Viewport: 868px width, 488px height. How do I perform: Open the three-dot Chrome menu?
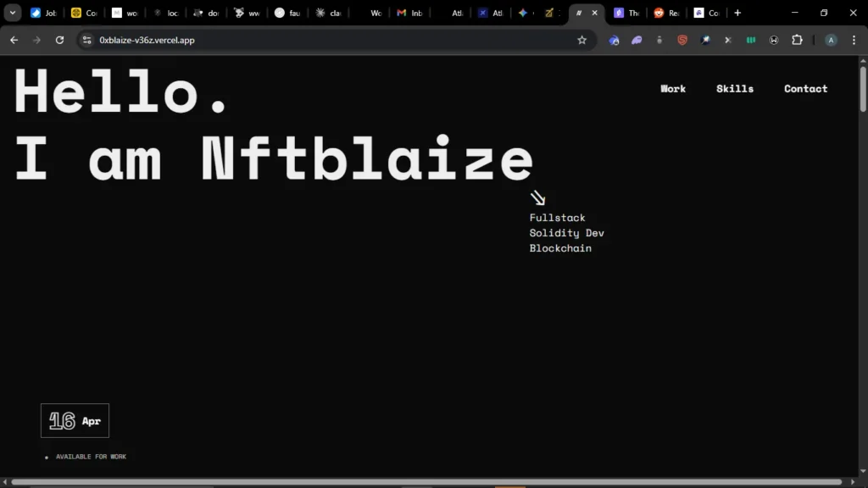tap(854, 40)
